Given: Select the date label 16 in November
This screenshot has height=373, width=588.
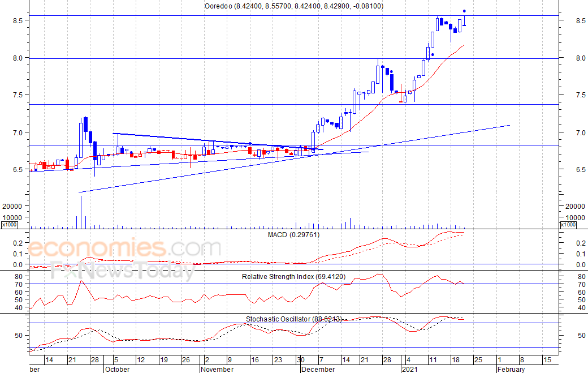Looking at the screenshot, I should [x=255, y=360].
